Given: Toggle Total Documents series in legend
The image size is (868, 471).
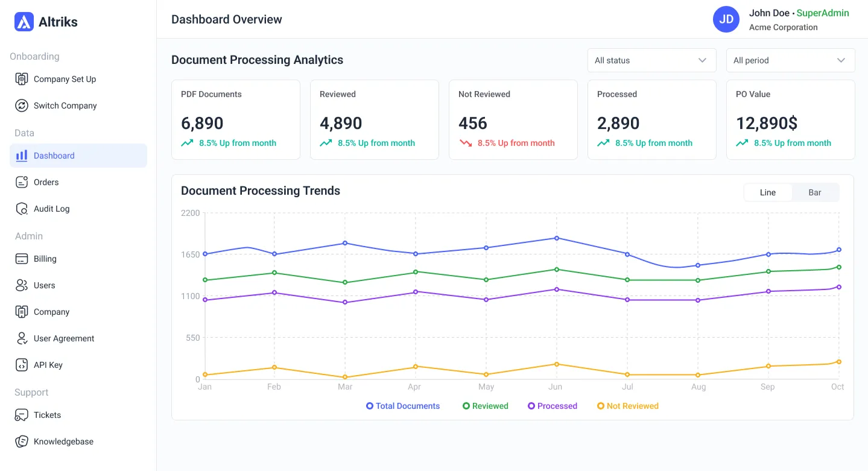Looking at the screenshot, I should pyautogui.click(x=403, y=406).
